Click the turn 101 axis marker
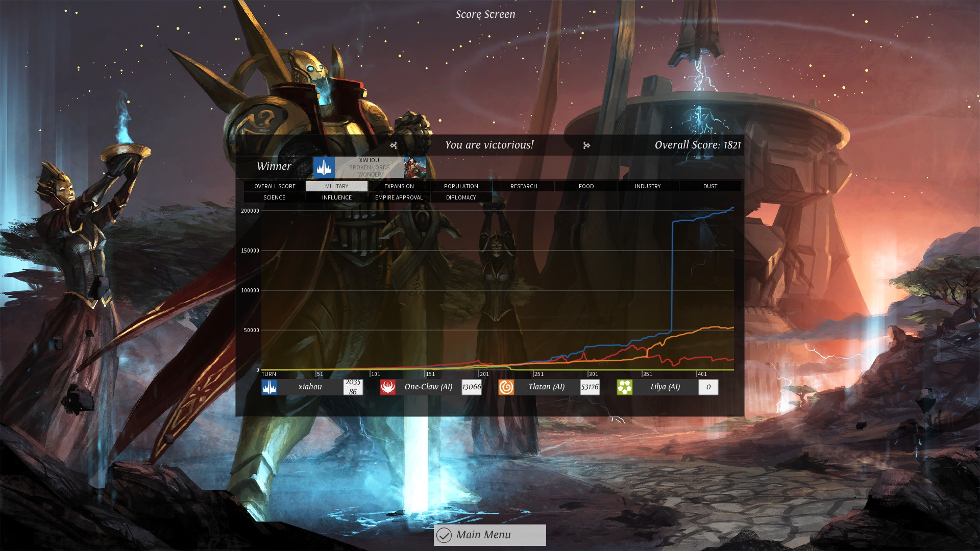 tap(376, 374)
